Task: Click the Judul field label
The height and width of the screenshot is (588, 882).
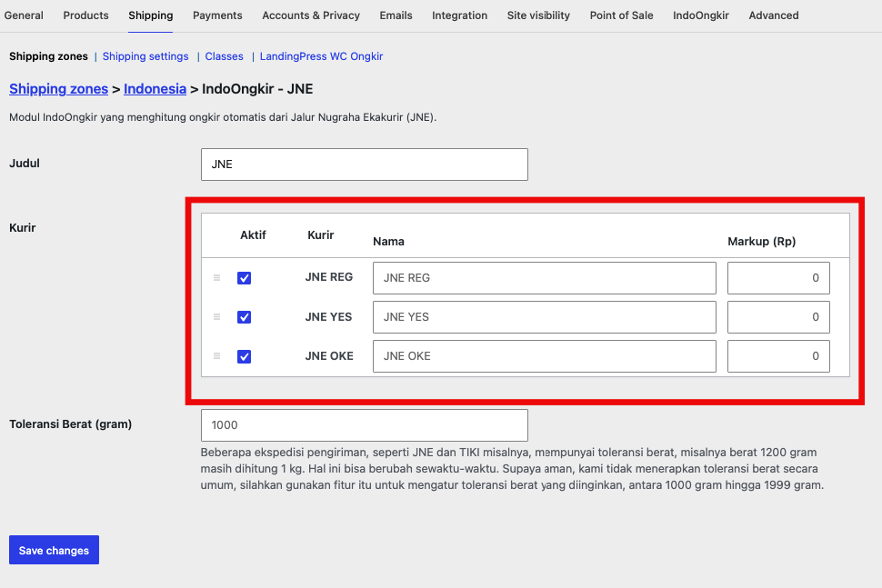Action: [25, 163]
